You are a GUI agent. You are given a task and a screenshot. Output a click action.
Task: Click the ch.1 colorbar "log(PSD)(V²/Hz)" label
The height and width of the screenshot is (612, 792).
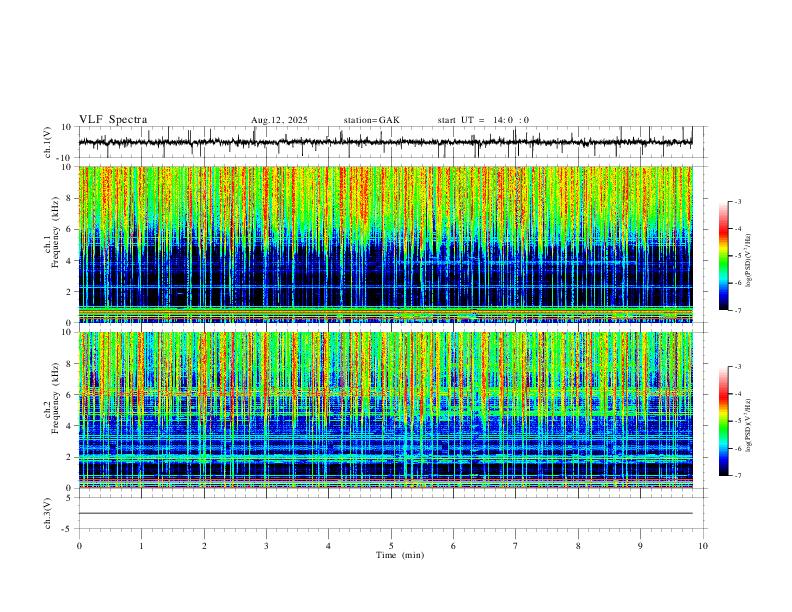(x=748, y=260)
